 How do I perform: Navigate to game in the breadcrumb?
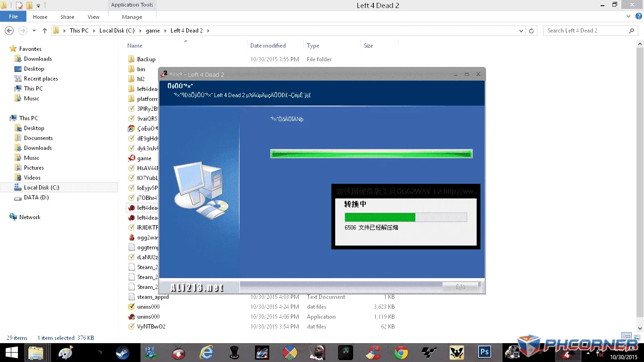point(153,31)
